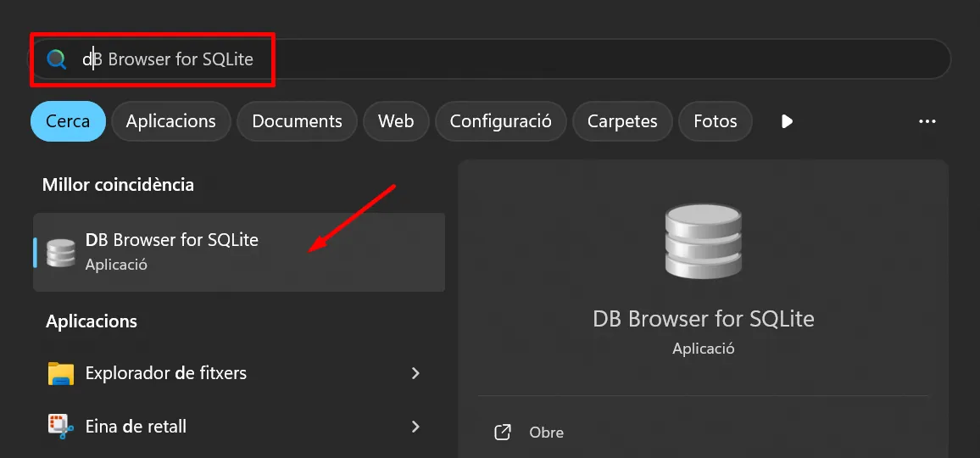Click the Obre text link
This screenshot has width=980, height=458.
546,433
